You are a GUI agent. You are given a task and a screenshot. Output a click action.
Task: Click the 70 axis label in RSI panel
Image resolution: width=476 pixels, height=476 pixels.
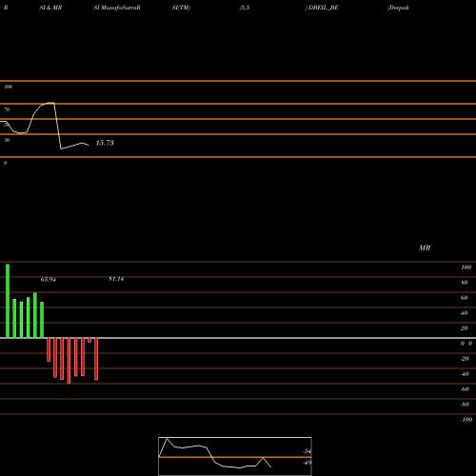point(7,109)
